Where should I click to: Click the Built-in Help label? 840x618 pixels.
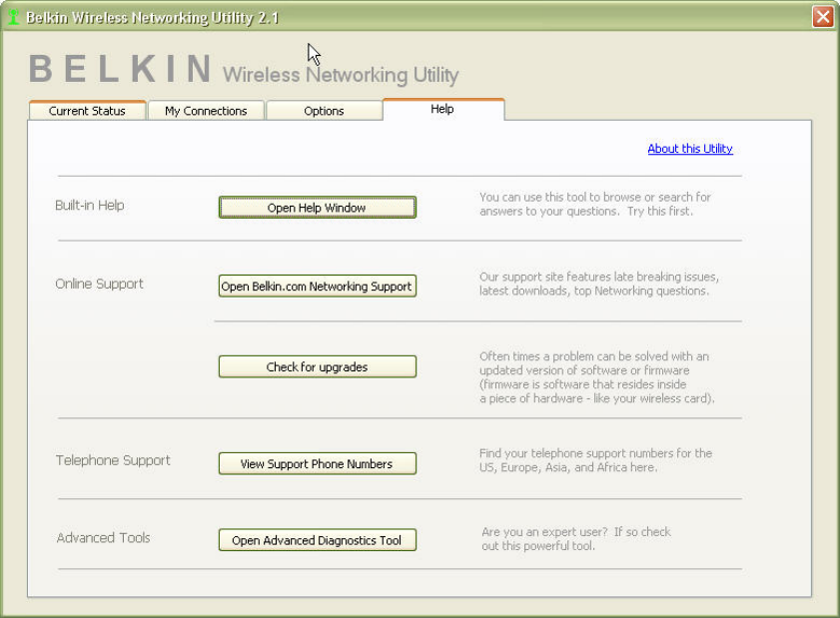click(90, 205)
